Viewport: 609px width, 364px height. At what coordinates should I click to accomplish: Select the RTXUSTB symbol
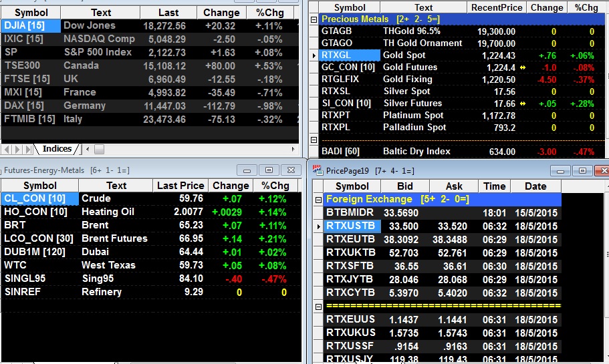click(351, 226)
